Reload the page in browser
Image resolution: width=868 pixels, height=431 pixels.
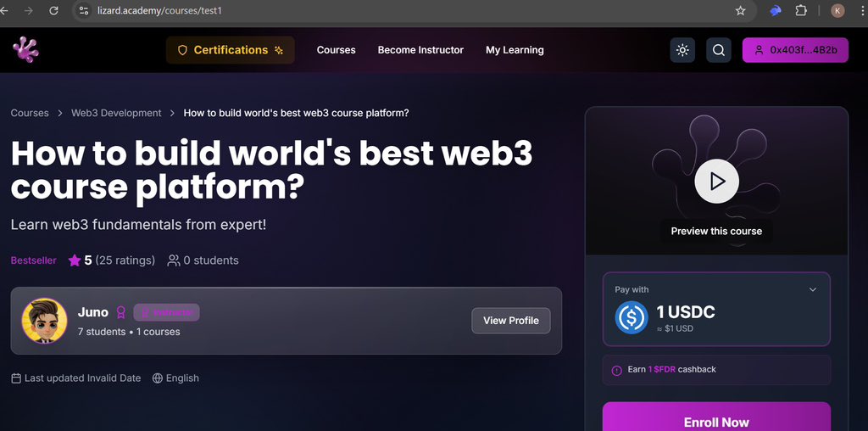(x=53, y=10)
